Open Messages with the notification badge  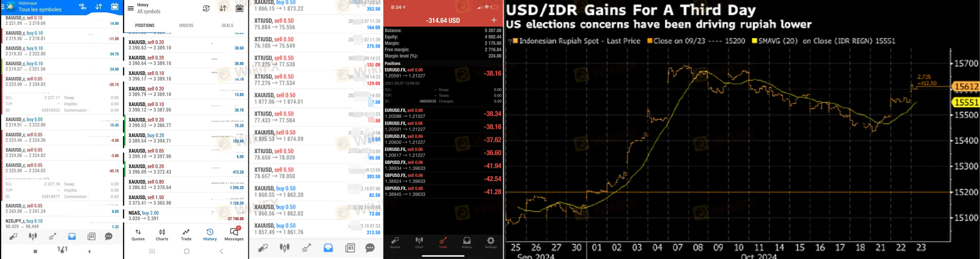click(234, 234)
